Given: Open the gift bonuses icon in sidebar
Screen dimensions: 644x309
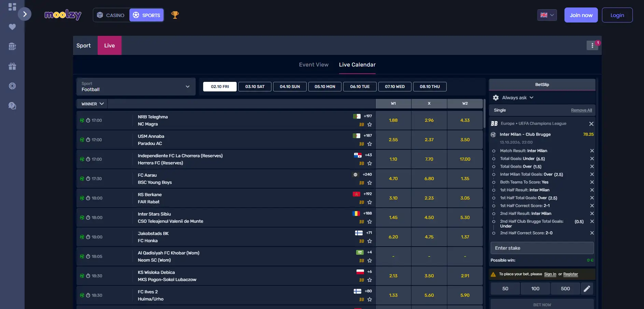Looking at the screenshot, I should (x=12, y=66).
